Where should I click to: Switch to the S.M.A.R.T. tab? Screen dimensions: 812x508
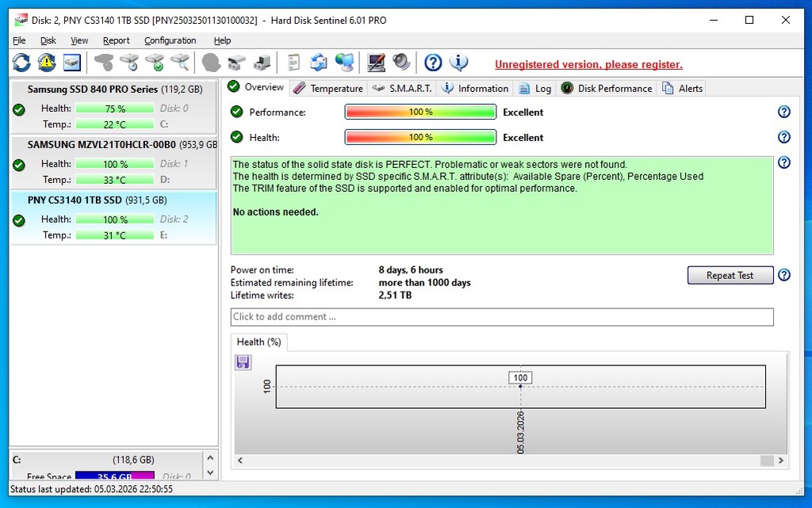(402, 88)
